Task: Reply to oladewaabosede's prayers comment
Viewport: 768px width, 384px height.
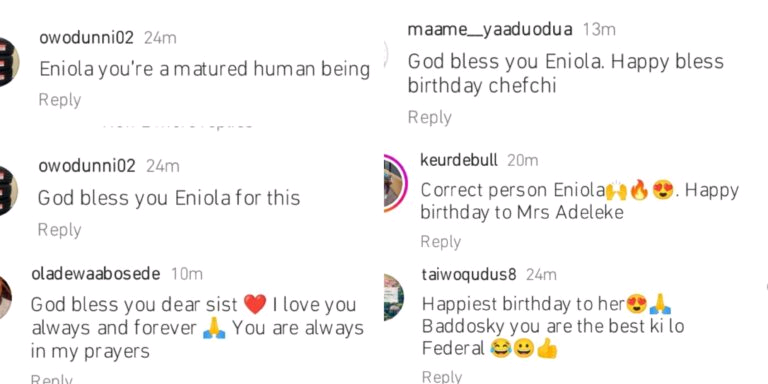Action: pyautogui.click(x=52, y=379)
